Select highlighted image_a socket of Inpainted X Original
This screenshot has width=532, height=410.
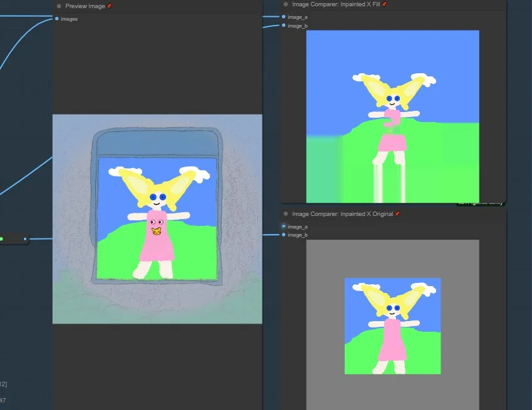coord(284,226)
